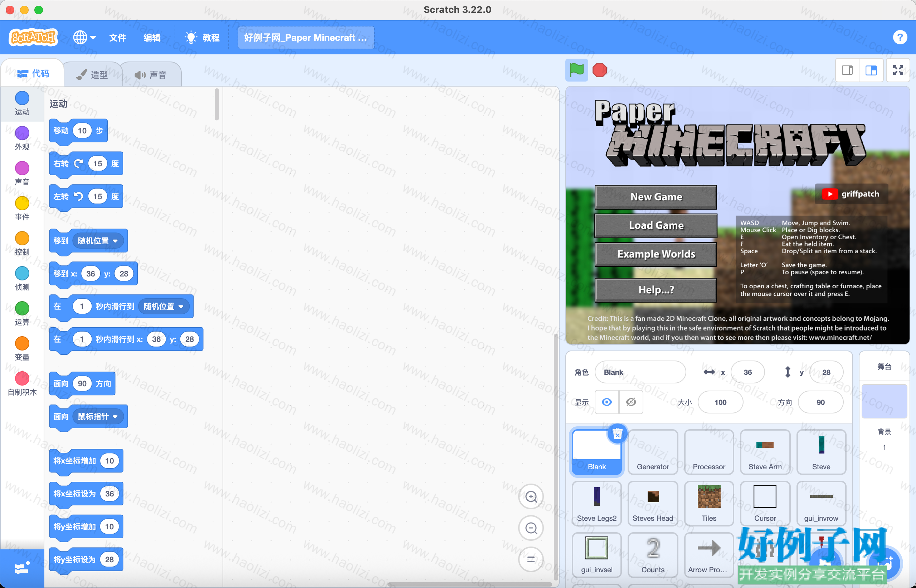
Task: Select the stage backdrop thumbnail
Action: pyautogui.click(x=884, y=401)
